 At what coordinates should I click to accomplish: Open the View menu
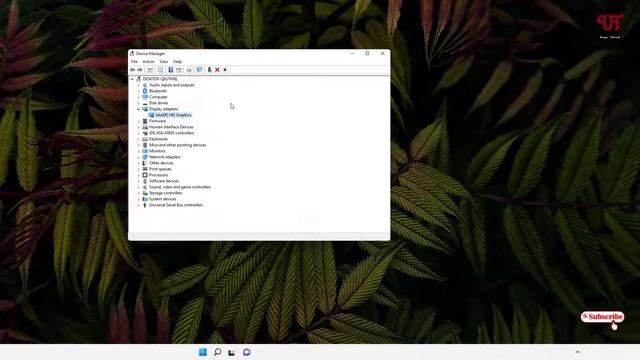click(x=163, y=62)
